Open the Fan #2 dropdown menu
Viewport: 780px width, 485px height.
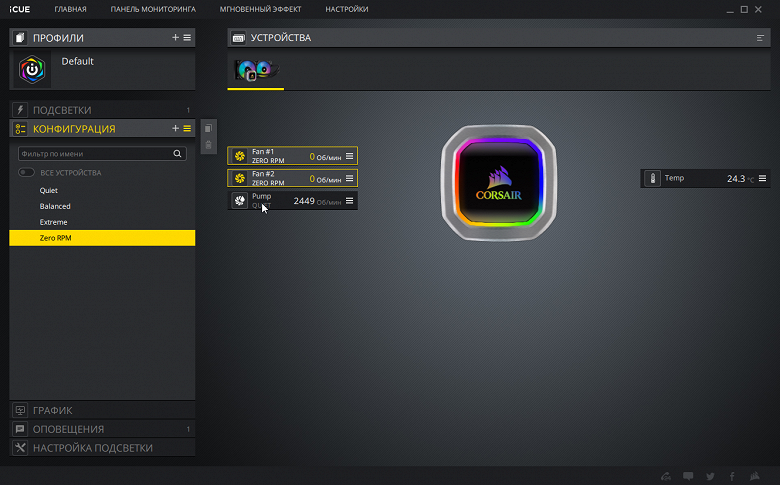(x=350, y=178)
